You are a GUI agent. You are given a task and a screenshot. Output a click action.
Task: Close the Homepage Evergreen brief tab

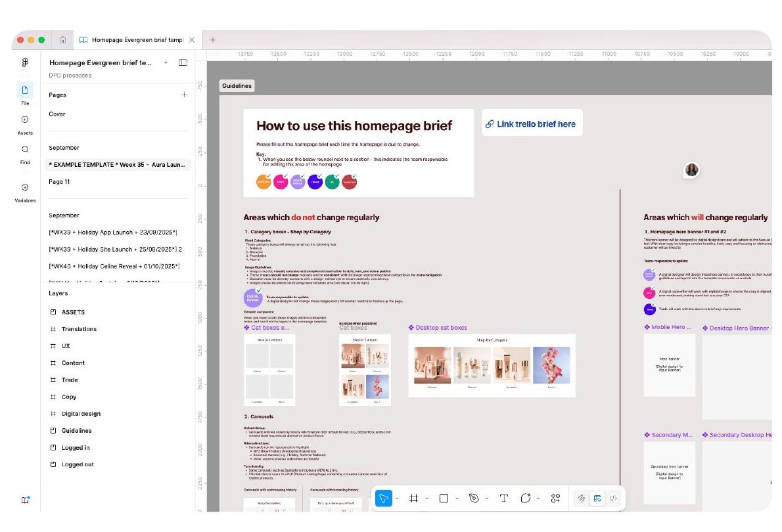pos(192,40)
